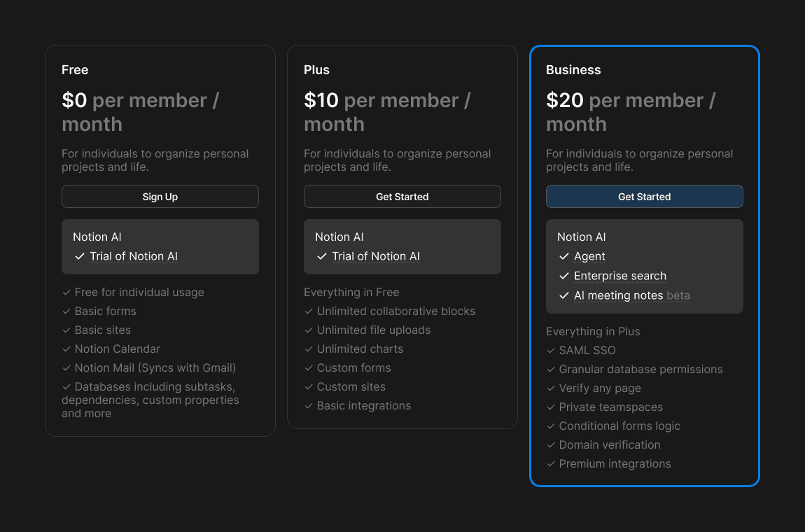Click Get Started for the Business plan
805x532 pixels.
click(644, 196)
